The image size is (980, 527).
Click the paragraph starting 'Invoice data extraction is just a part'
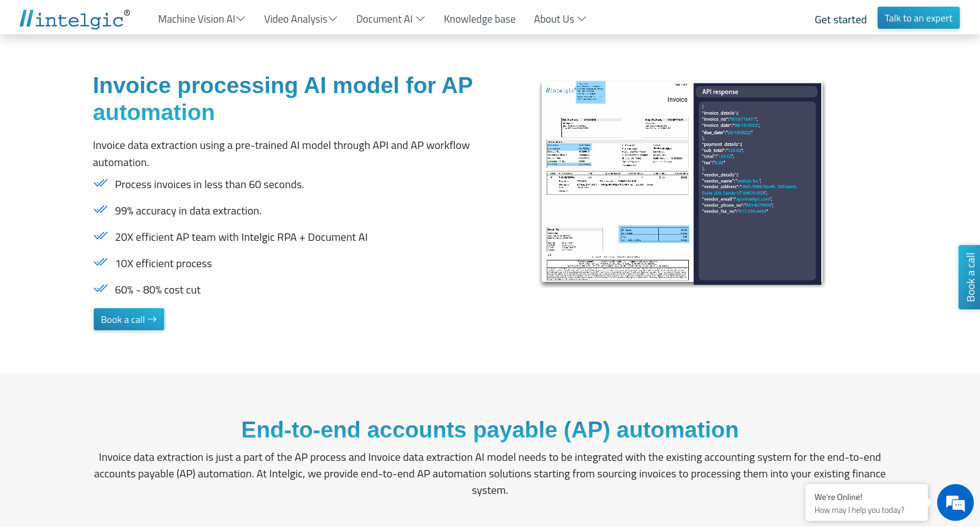tap(490, 474)
